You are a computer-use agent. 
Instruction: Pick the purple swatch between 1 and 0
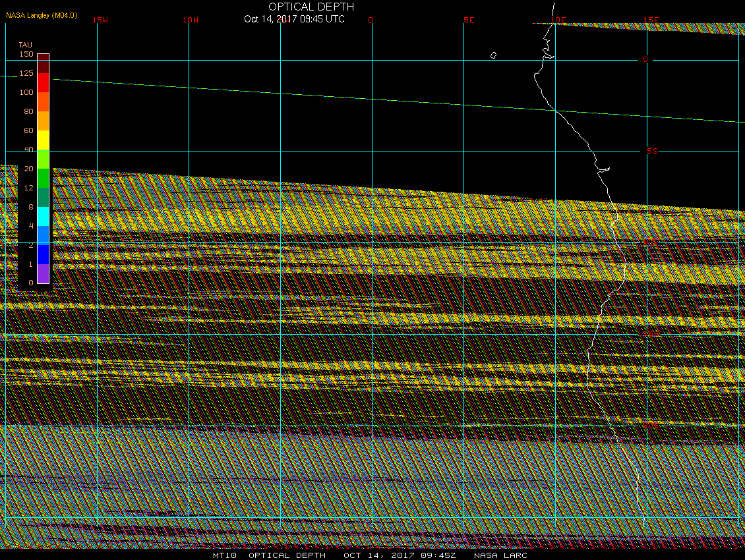tap(44, 273)
